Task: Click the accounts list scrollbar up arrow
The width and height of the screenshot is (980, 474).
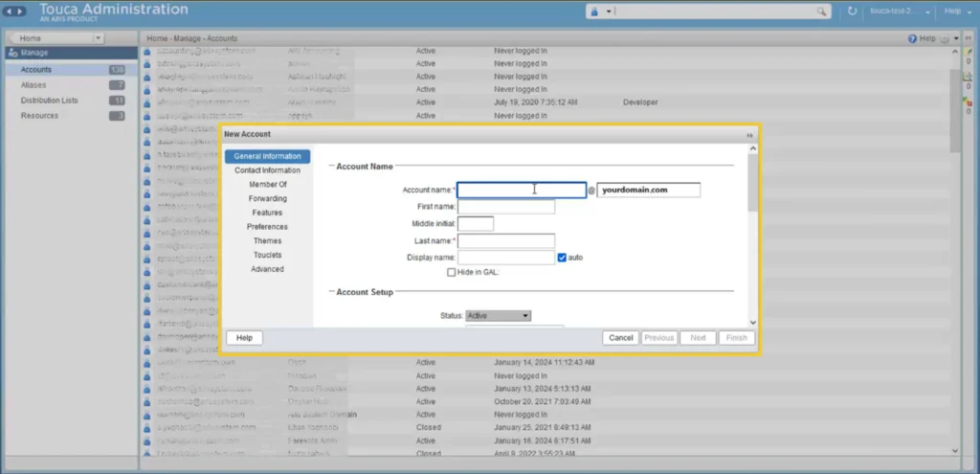Action: (954, 52)
